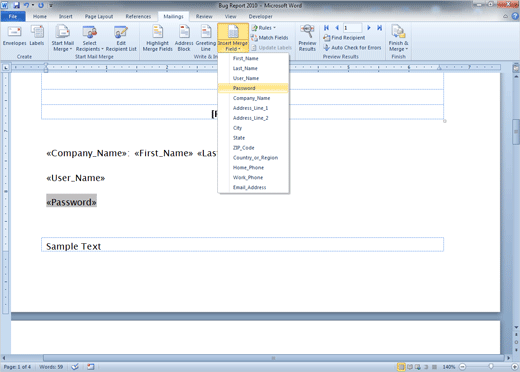
Task: Switch to Insert tab
Action: [x=66, y=16]
